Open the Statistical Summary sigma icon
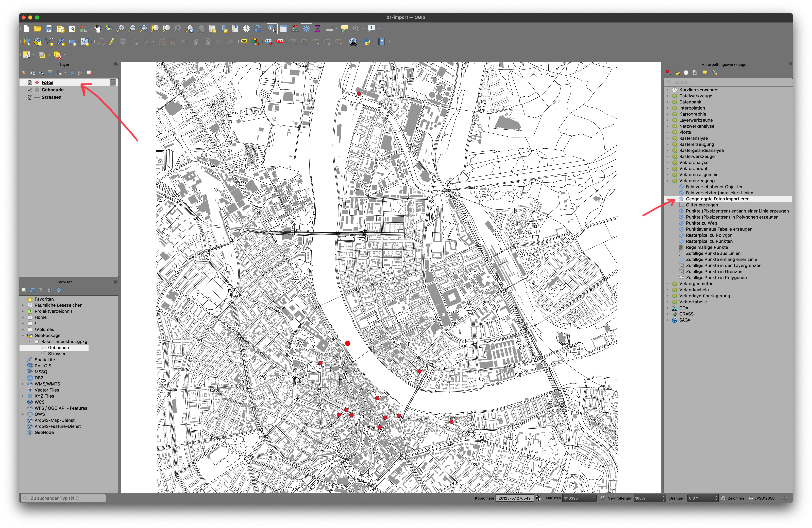Image resolution: width=812 pixels, height=528 pixels. click(318, 29)
